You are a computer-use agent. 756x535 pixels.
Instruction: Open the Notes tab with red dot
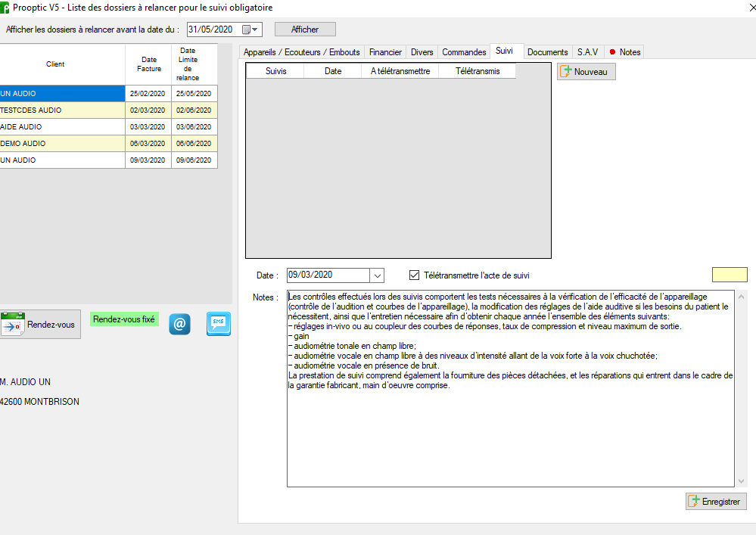click(x=624, y=52)
